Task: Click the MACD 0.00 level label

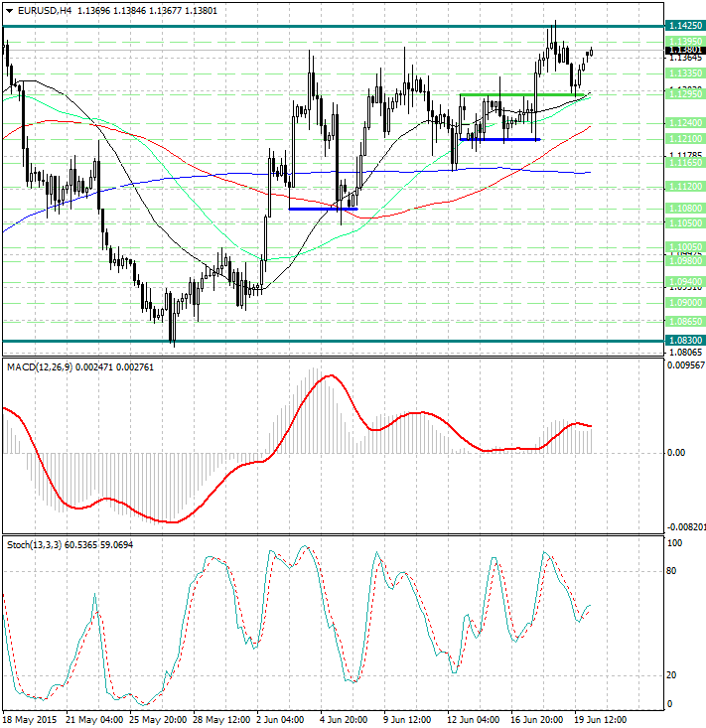Action: (x=676, y=453)
